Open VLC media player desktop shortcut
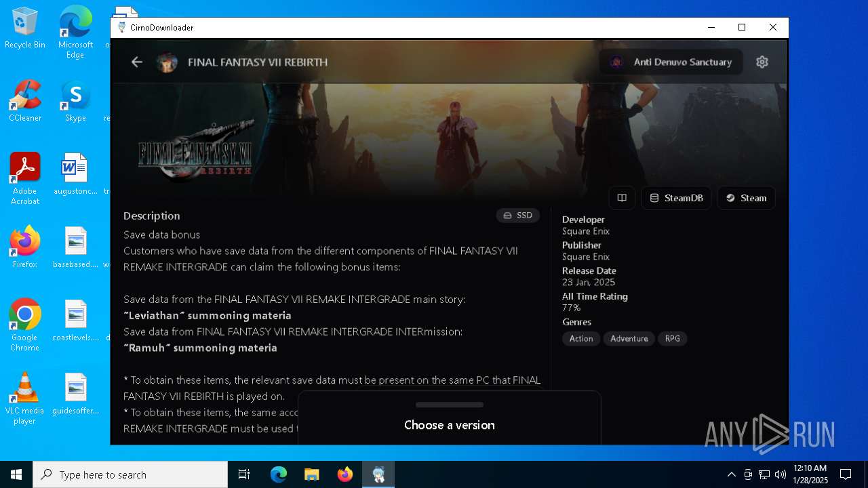 point(25,399)
